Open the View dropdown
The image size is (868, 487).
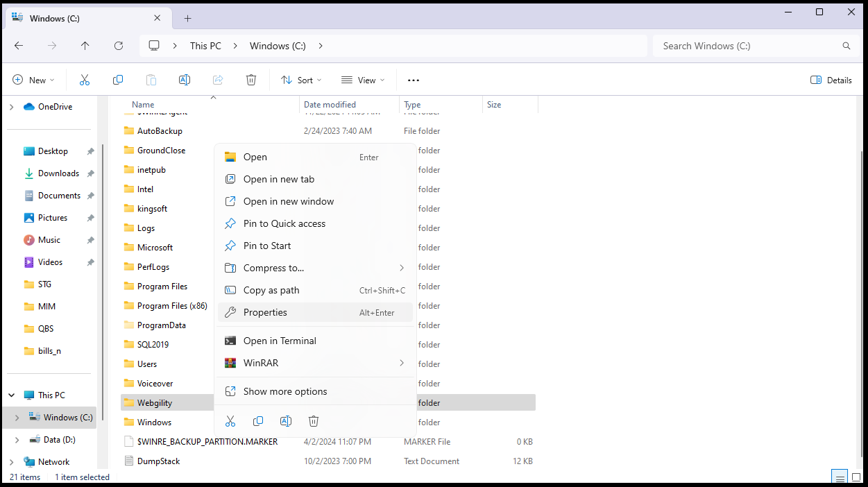(x=363, y=80)
